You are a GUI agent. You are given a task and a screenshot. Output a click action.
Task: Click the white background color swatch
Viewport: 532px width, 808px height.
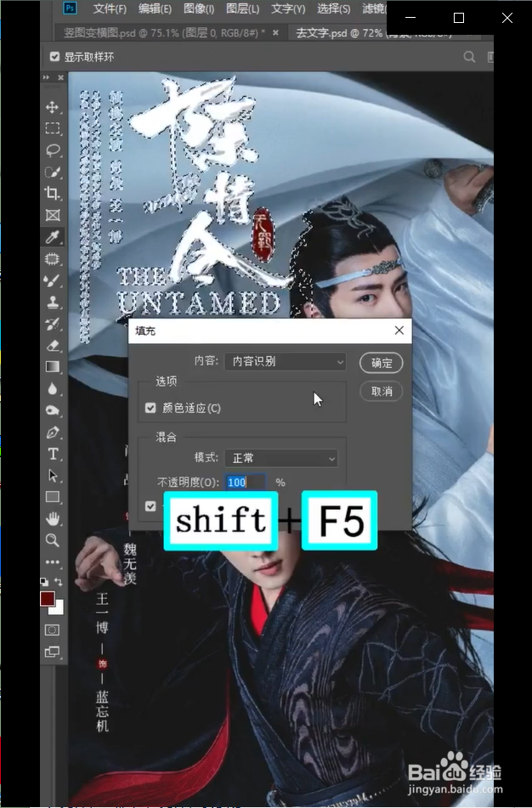[x=58, y=609]
